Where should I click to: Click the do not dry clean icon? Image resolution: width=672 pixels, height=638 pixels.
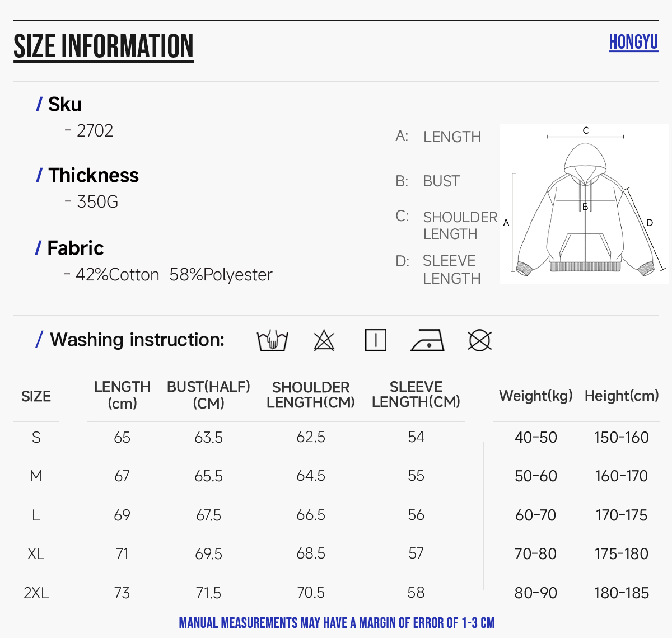[479, 340]
